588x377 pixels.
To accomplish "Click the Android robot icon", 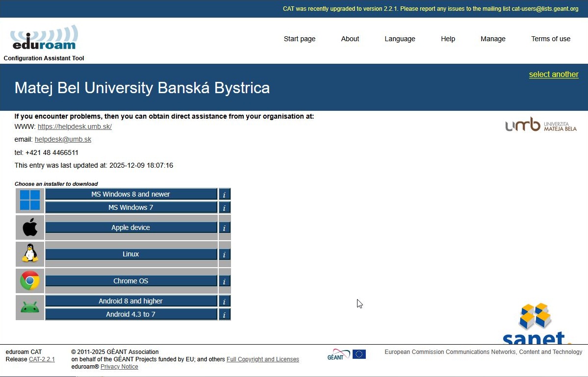I will tap(30, 308).
